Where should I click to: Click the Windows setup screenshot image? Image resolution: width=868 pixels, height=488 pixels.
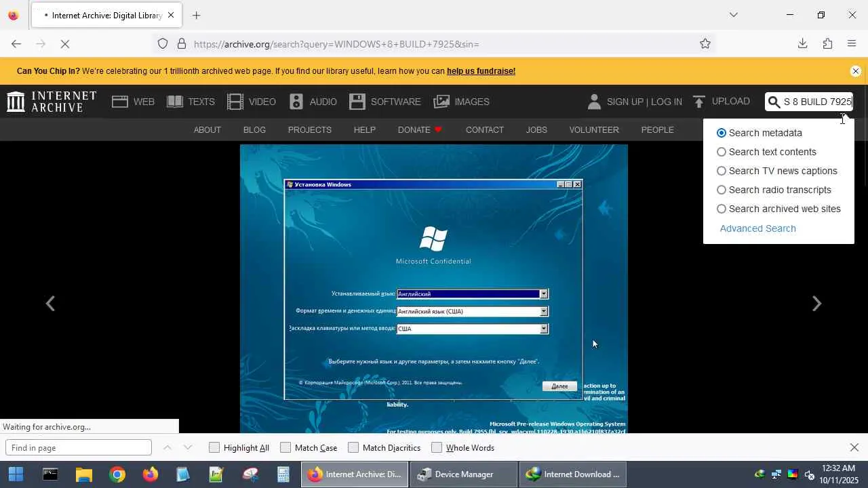point(434,289)
